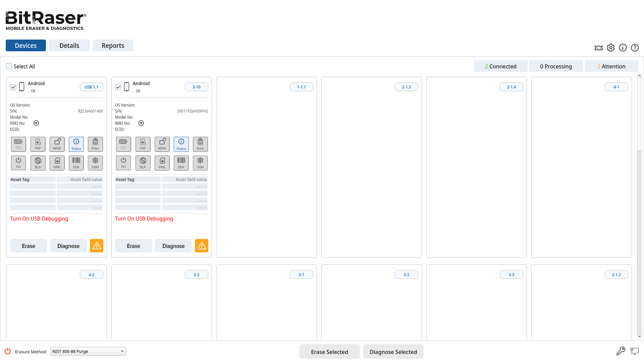The width and height of the screenshot is (644, 362).
Task: Click the Diagnose Selected button
Action: pyautogui.click(x=393, y=352)
